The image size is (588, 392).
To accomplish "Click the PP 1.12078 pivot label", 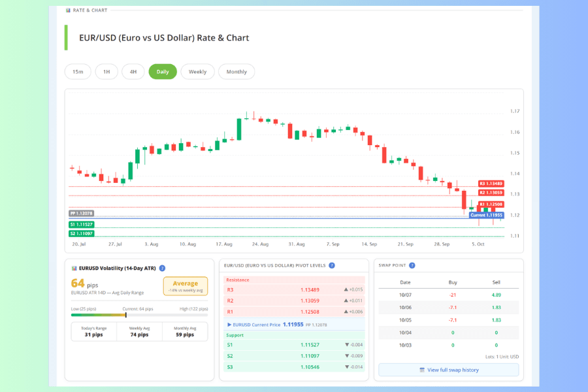I will 82,214.
